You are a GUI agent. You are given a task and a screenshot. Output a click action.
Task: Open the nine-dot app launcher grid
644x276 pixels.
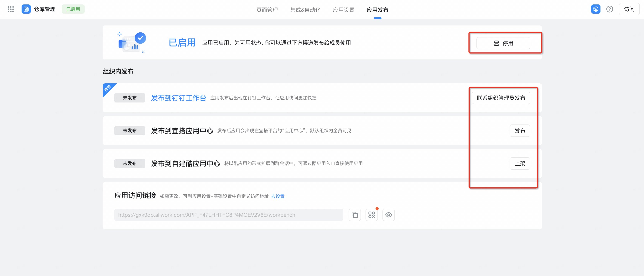click(x=11, y=9)
